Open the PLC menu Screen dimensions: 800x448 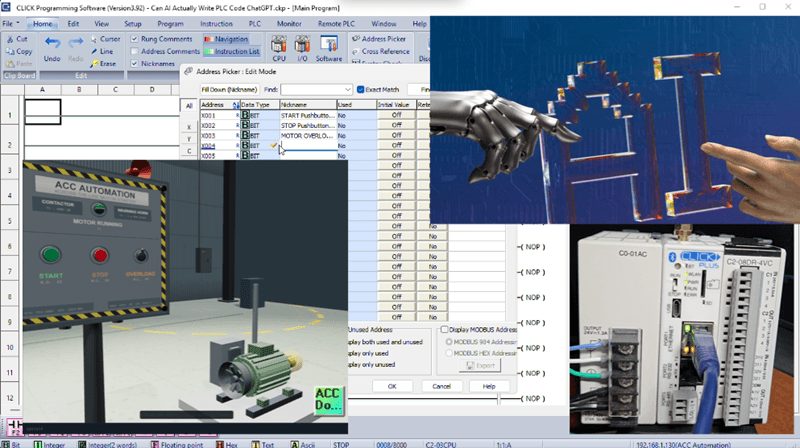pyautogui.click(x=254, y=23)
